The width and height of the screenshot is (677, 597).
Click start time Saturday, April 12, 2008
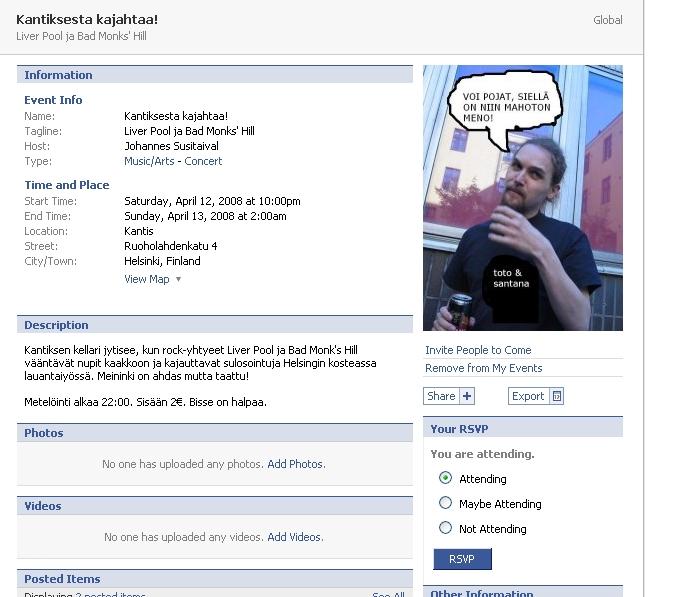pos(212,201)
